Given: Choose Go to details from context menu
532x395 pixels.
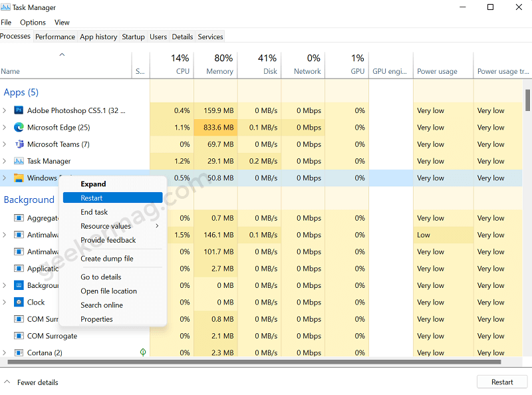Looking at the screenshot, I should (112, 277).
